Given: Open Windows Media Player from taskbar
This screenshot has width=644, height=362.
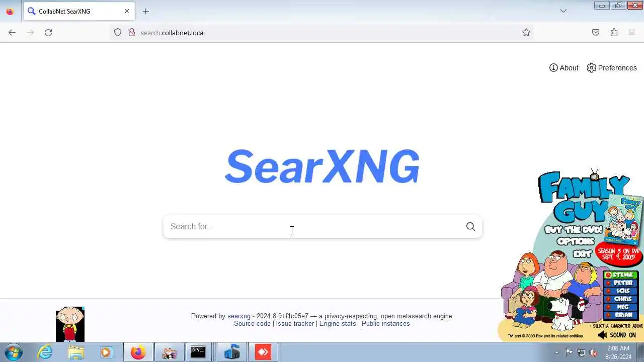Looking at the screenshot, I should (x=106, y=352).
